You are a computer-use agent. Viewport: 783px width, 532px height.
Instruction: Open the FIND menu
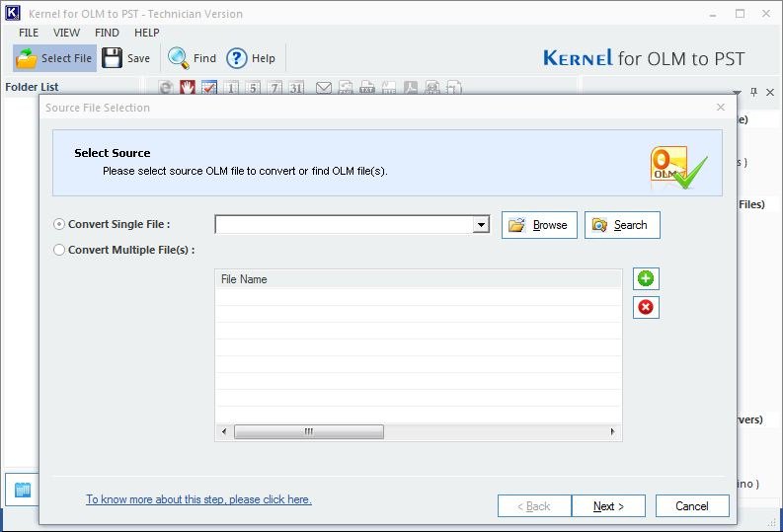[x=107, y=33]
